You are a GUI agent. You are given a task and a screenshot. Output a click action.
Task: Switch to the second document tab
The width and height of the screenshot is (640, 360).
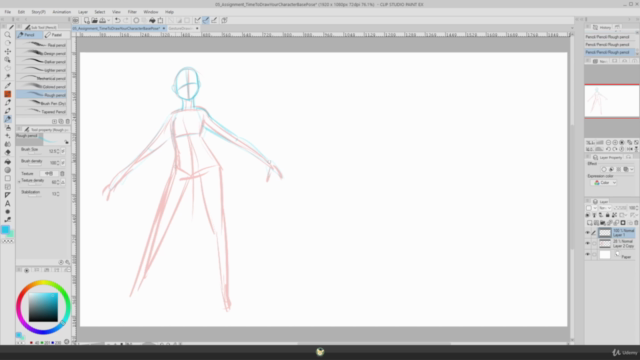coord(183,29)
